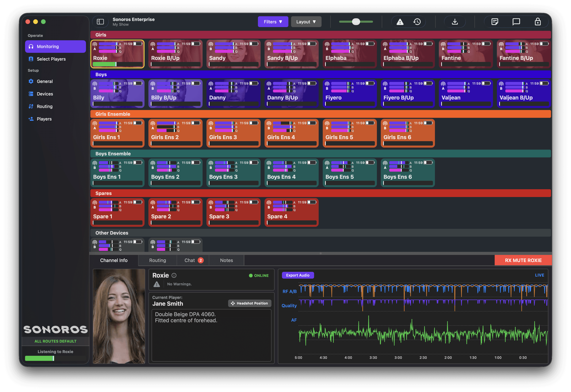Collapse the Girls Ensemble group header
The height and width of the screenshot is (392, 571).
point(113,114)
